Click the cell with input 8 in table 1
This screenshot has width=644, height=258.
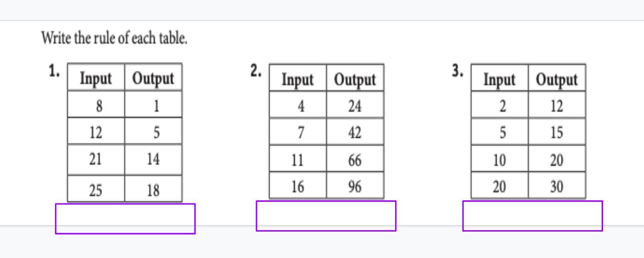point(96,104)
